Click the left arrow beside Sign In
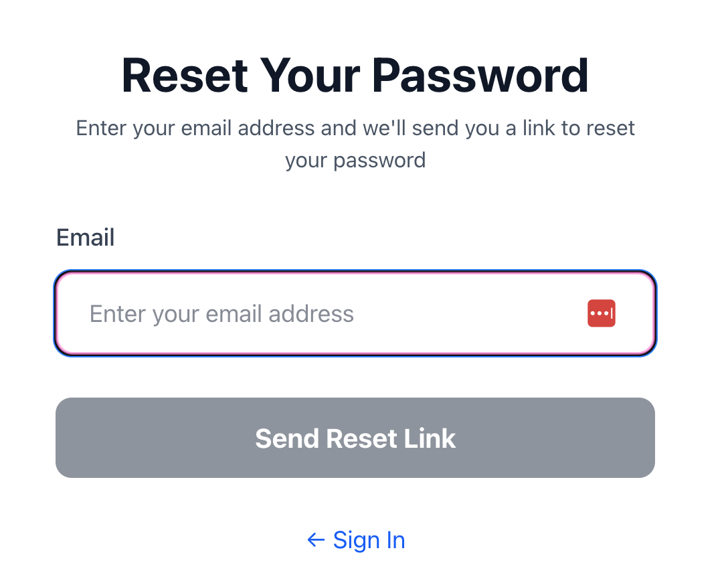Image resolution: width=728 pixels, height=585 pixels. (316, 540)
